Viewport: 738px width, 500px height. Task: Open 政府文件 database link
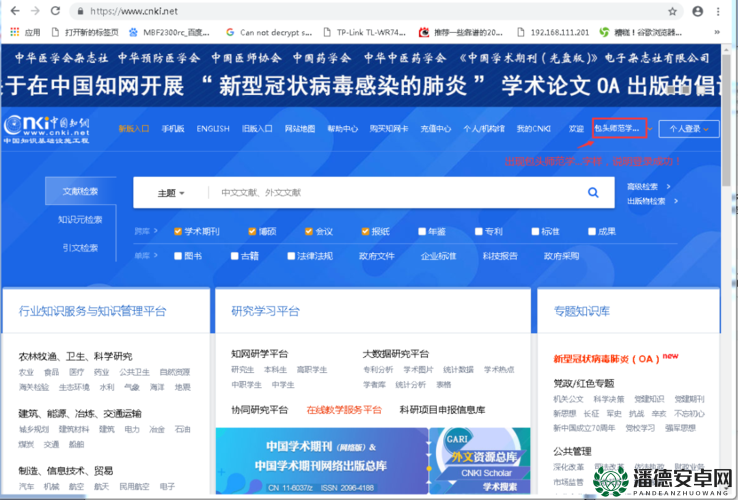(x=377, y=256)
